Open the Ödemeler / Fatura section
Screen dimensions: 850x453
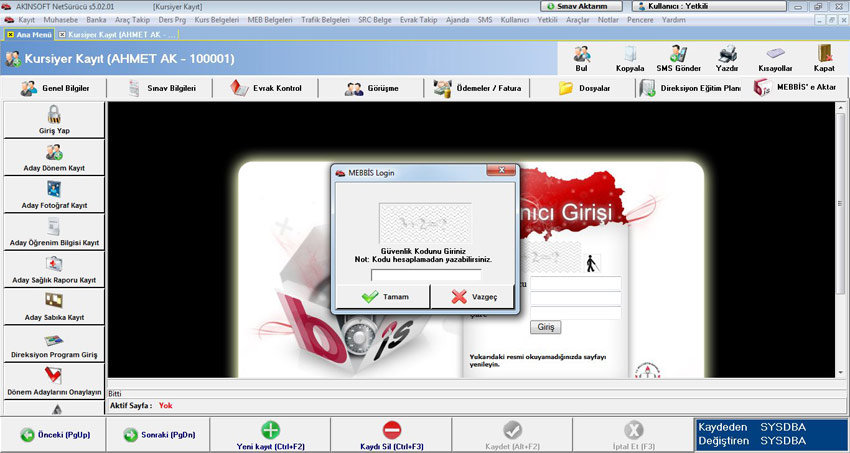coord(477,88)
